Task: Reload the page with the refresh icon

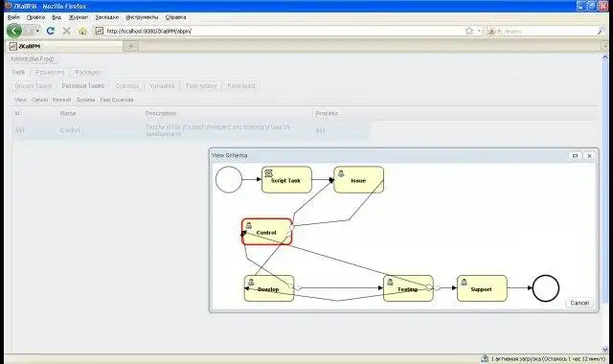Action: [x=51, y=31]
